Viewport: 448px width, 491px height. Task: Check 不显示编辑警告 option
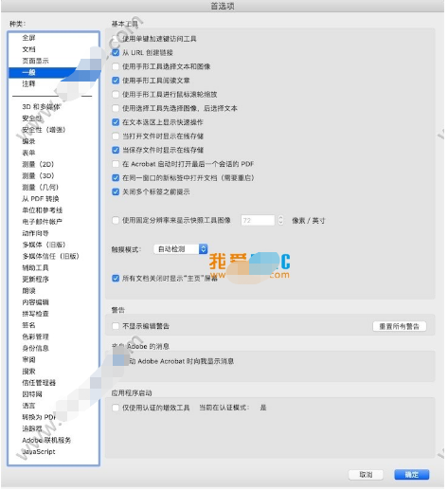[x=116, y=327]
